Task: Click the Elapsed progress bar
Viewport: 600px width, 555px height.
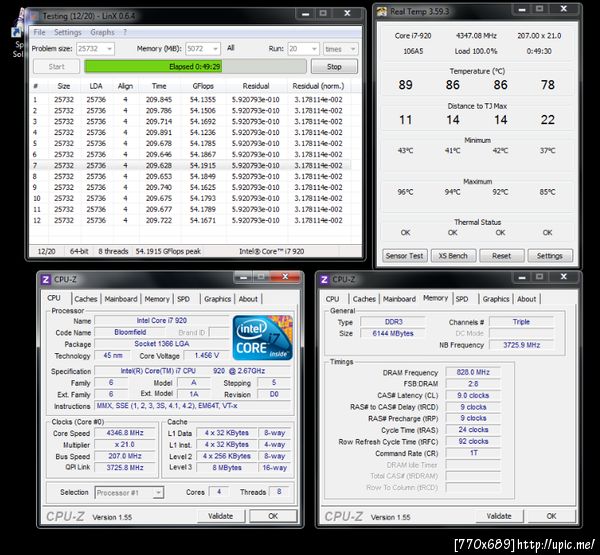Action: [x=195, y=67]
